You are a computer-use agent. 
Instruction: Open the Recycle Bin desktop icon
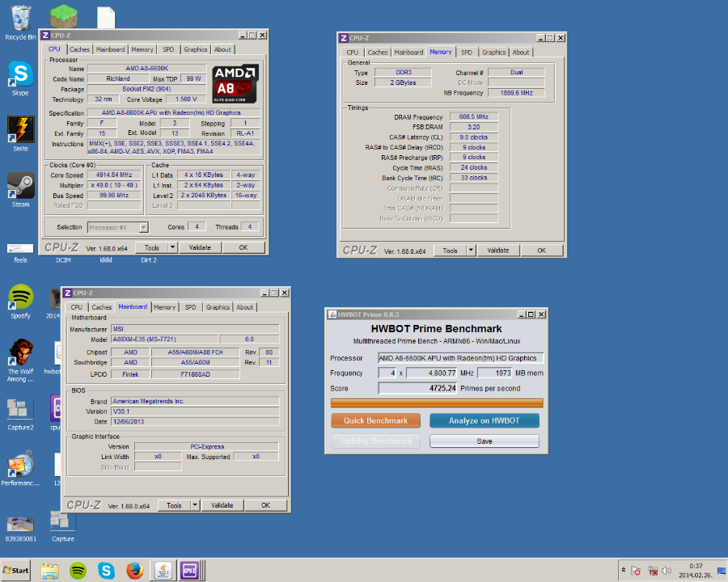(x=20, y=22)
